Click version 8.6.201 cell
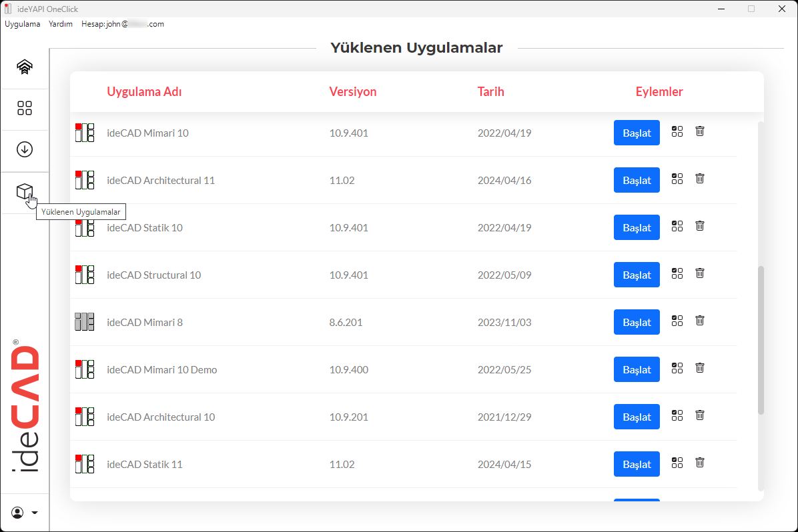Image resolution: width=798 pixels, height=532 pixels. coord(346,322)
